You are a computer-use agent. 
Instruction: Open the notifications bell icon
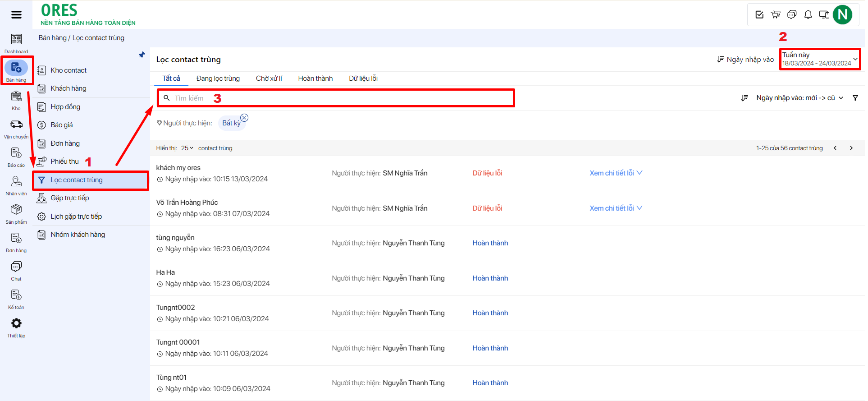pos(808,15)
